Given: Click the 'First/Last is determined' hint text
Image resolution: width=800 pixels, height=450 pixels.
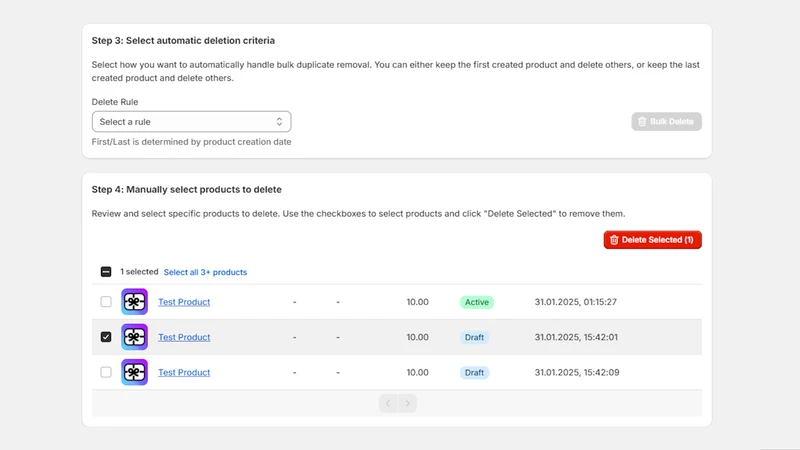Looking at the screenshot, I should click(x=191, y=142).
